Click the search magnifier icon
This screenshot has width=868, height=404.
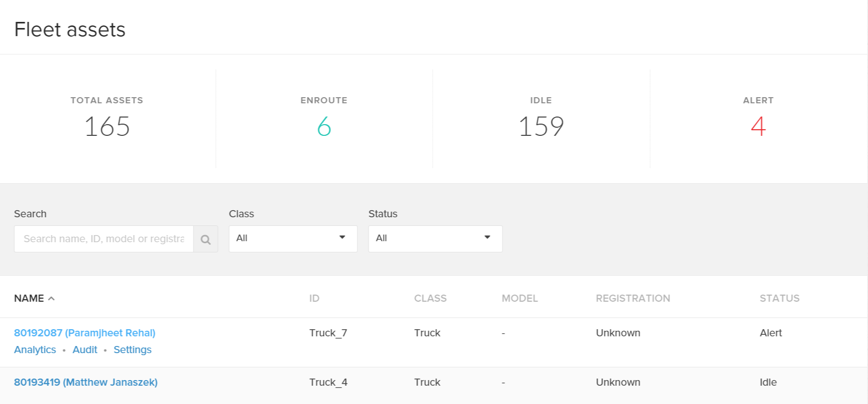[x=206, y=239]
